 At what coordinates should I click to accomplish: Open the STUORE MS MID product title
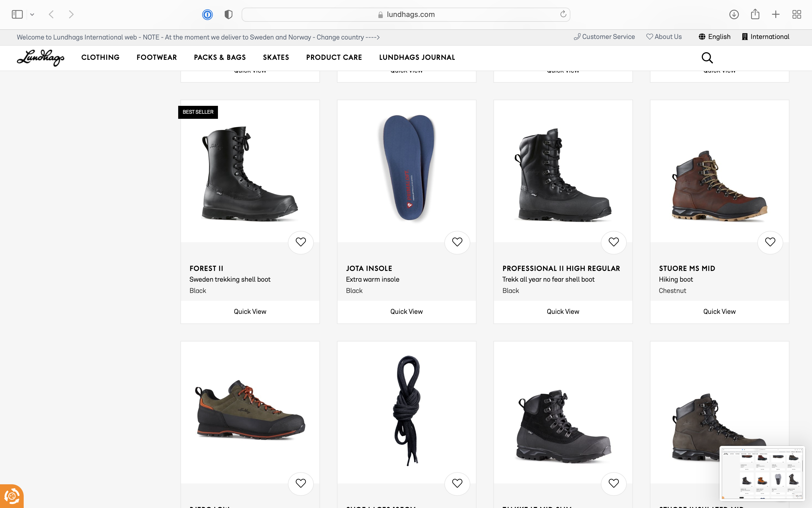(x=687, y=268)
